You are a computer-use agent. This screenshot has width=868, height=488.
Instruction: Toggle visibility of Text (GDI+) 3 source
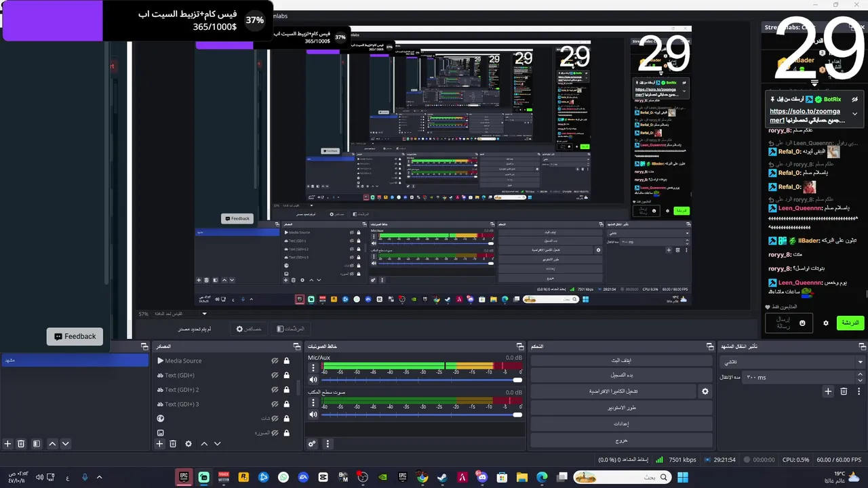coord(275,404)
